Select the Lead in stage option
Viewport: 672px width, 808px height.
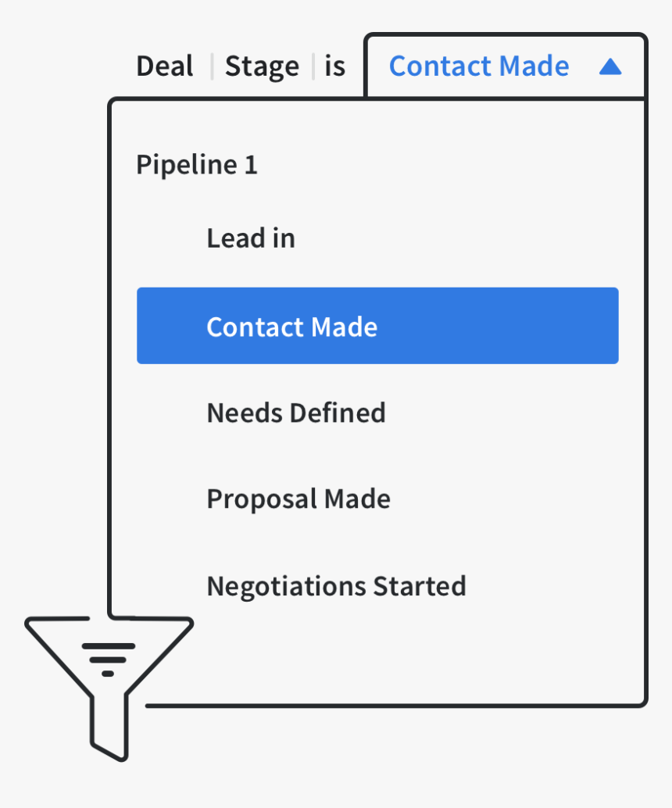[x=251, y=238]
